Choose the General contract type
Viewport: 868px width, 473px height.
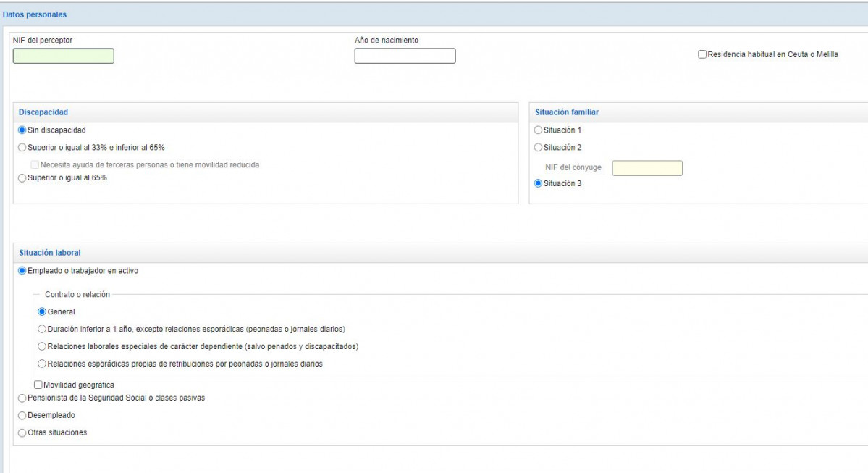point(42,311)
